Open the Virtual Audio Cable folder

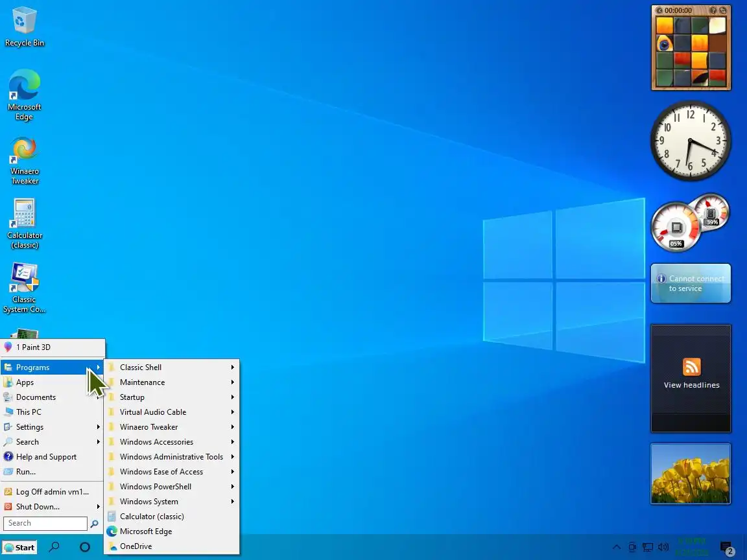tap(171, 412)
